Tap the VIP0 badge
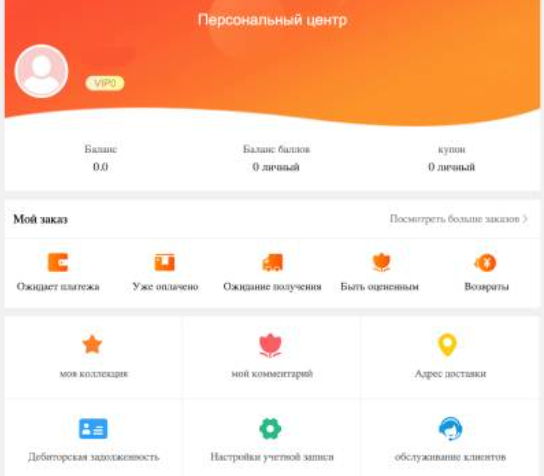This screenshot has width=544, height=476. tap(105, 83)
